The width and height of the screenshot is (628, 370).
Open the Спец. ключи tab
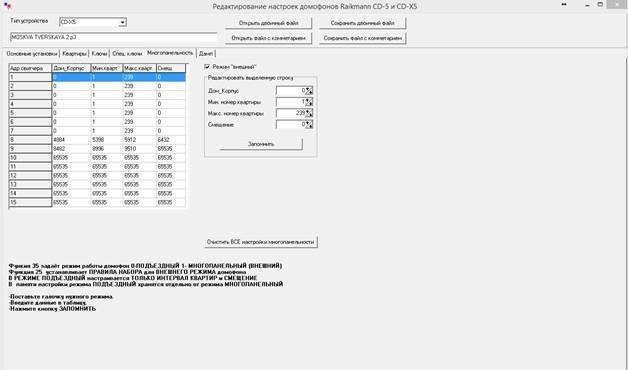point(127,54)
